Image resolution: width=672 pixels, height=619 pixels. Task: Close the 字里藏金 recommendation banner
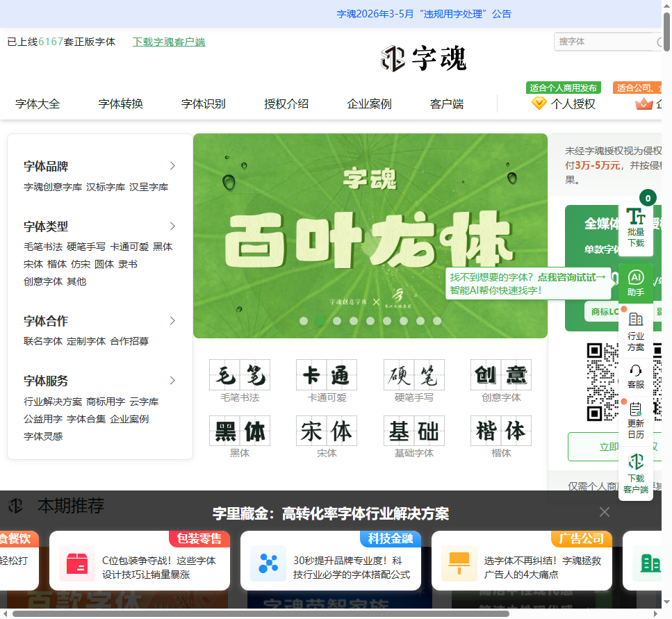click(605, 512)
